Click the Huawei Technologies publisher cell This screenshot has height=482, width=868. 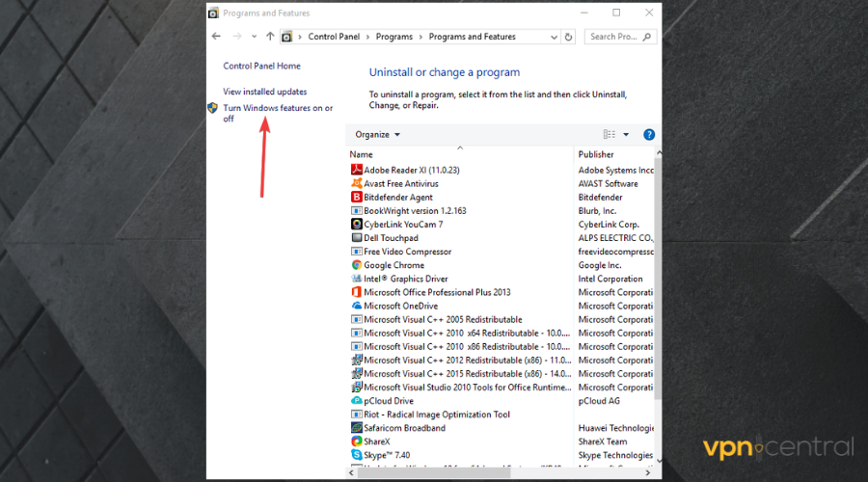click(x=615, y=428)
